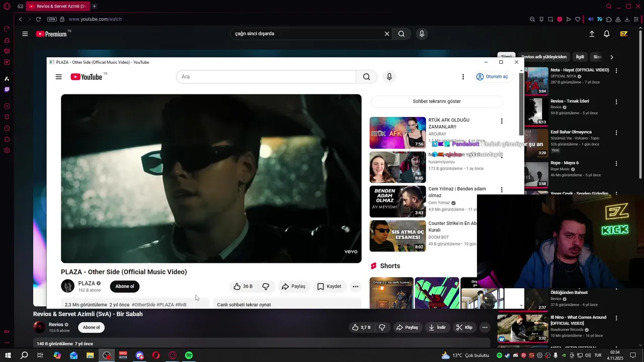Open the extensions cube icon in Opera toolbar
The height and width of the screenshot is (362, 644).
tap(609, 19)
